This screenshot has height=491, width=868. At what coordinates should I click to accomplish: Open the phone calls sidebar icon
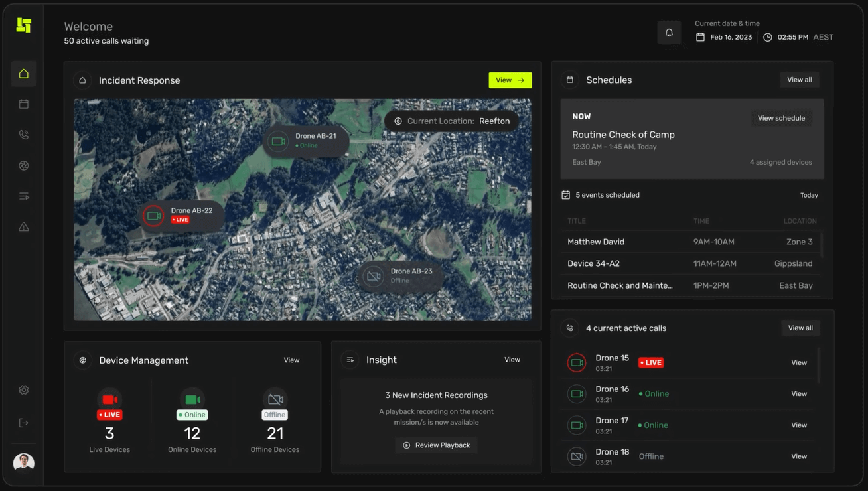tap(24, 135)
